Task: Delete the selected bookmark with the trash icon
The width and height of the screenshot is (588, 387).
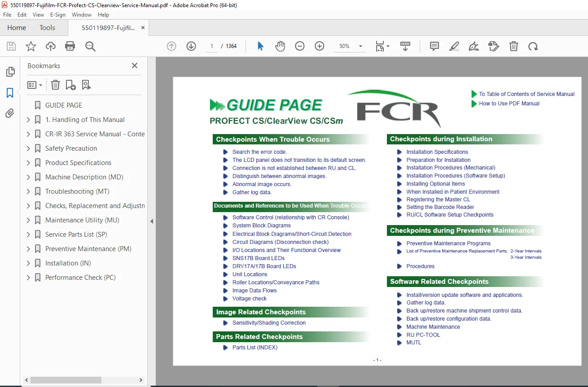Action: point(55,85)
